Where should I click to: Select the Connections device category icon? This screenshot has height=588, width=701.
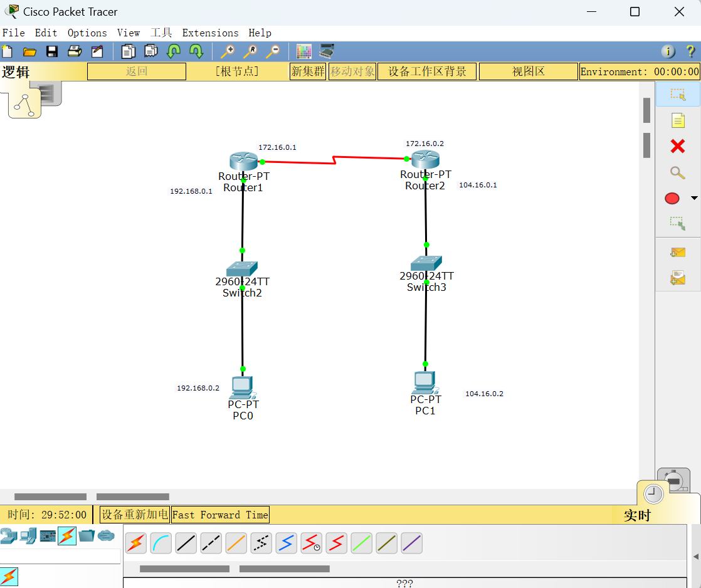click(67, 536)
